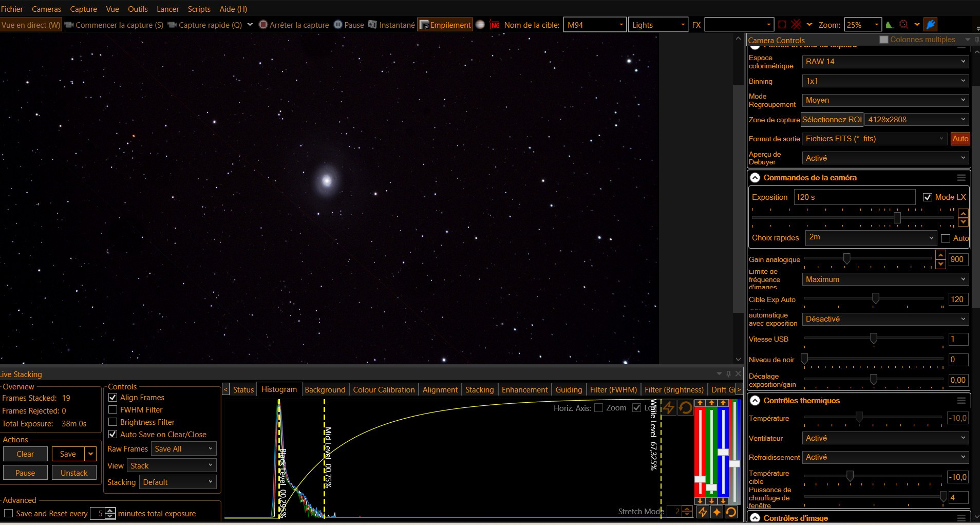Enable the Brightness Filter checkbox
The height and width of the screenshot is (525, 980).
[113, 422]
